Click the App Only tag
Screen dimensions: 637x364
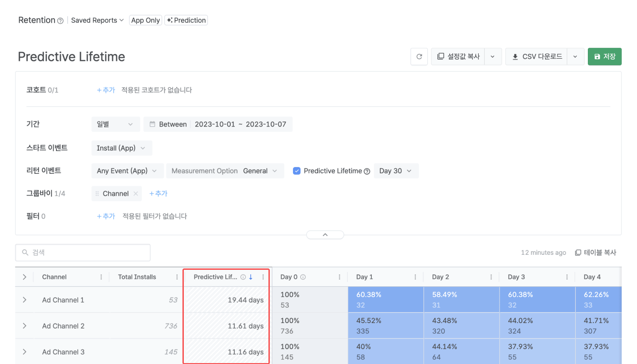coord(146,20)
